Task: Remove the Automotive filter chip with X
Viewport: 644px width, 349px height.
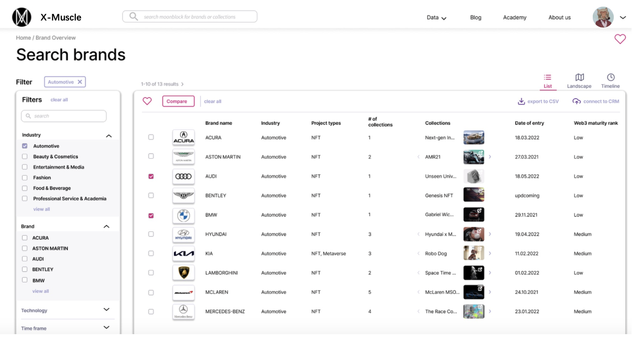Action: coord(80,82)
